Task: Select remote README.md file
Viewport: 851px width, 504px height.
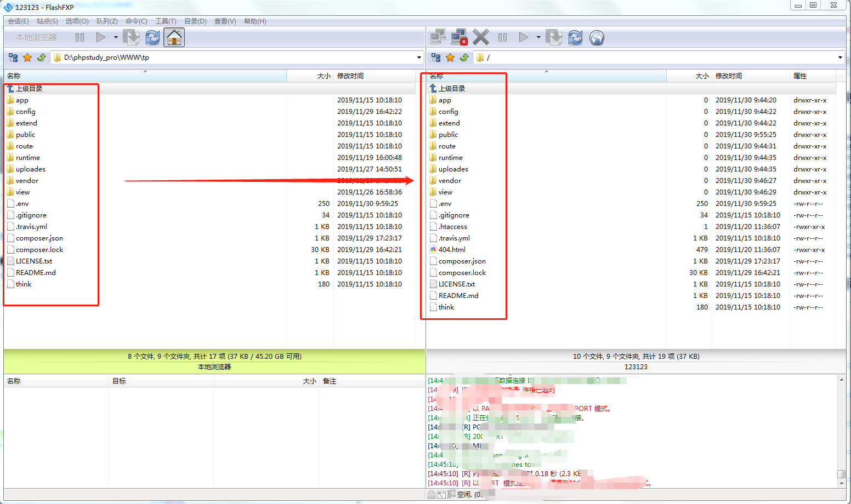Action: tap(458, 296)
